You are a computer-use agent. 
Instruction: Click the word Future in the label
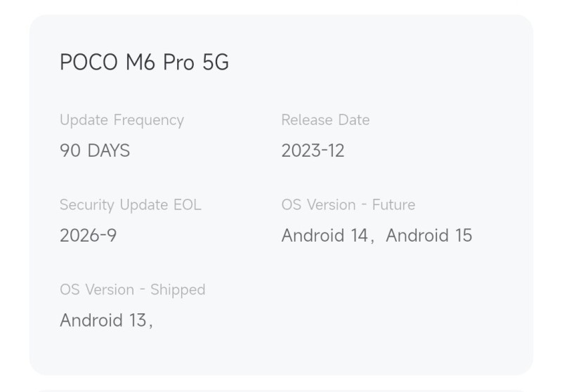(x=393, y=205)
